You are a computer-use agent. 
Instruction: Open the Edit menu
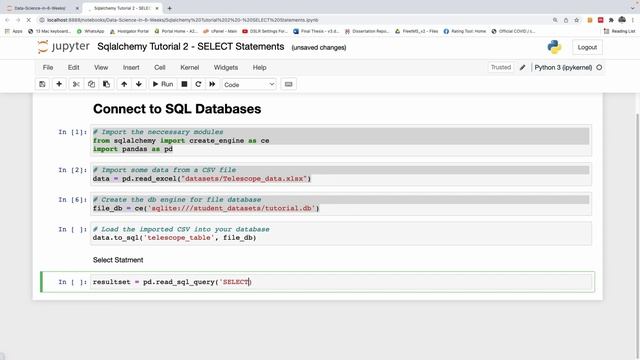73,67
